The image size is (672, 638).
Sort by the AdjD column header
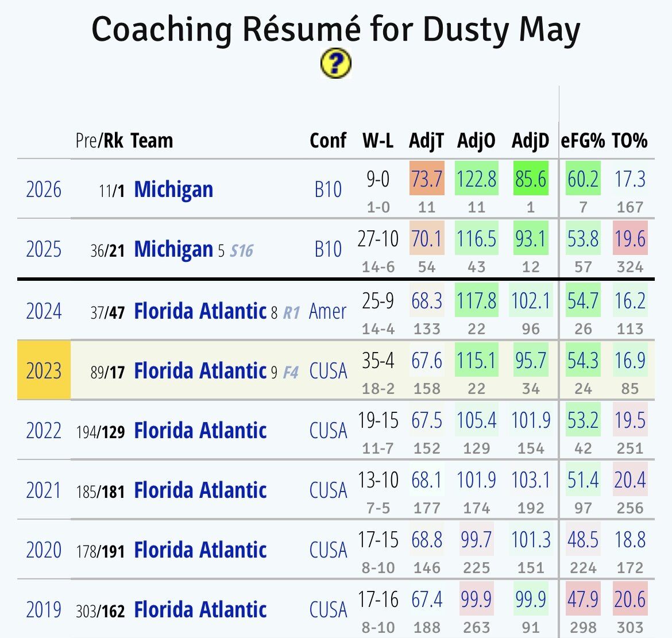coord(530,141)
